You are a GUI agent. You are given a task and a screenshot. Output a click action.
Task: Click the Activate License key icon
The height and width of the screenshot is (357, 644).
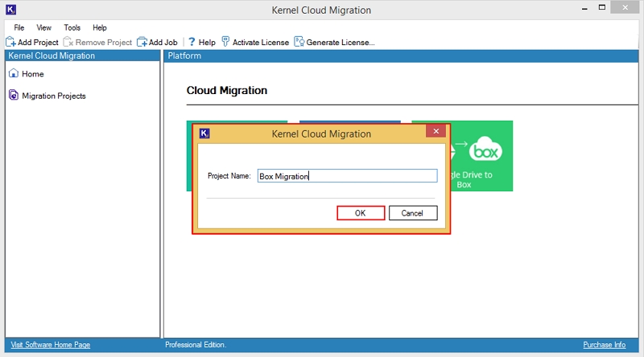(x=225, y=42)
